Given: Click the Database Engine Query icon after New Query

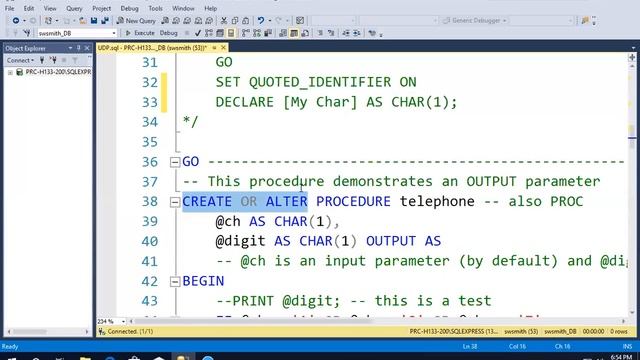Looking at the screenshot, I should (x=165, y=20).
